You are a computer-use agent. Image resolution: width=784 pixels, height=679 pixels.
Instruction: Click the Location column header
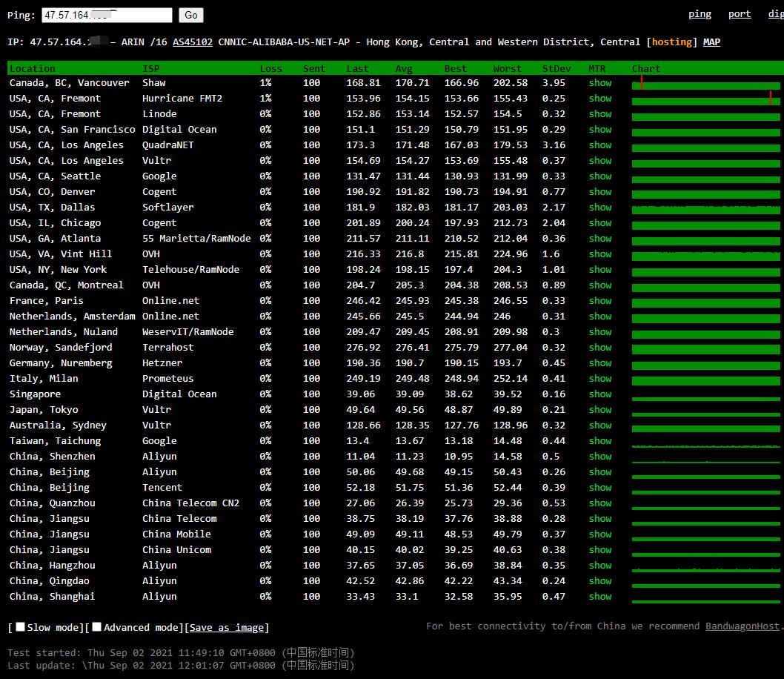[32, 68]
